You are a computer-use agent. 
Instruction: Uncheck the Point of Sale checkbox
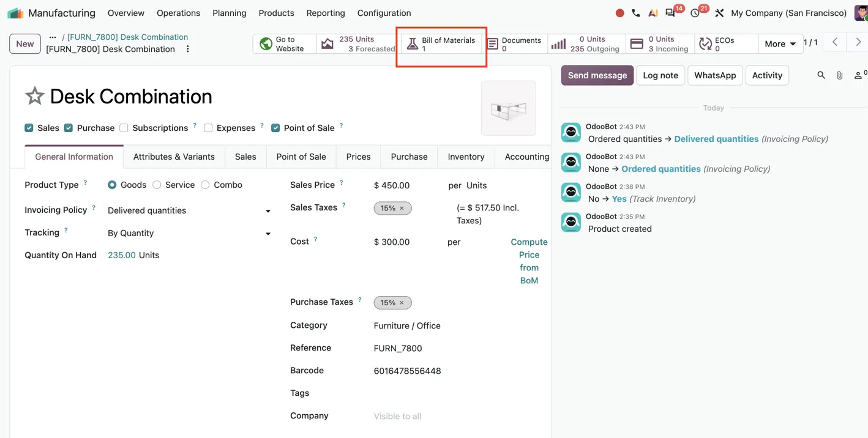[x=275, y=128]
